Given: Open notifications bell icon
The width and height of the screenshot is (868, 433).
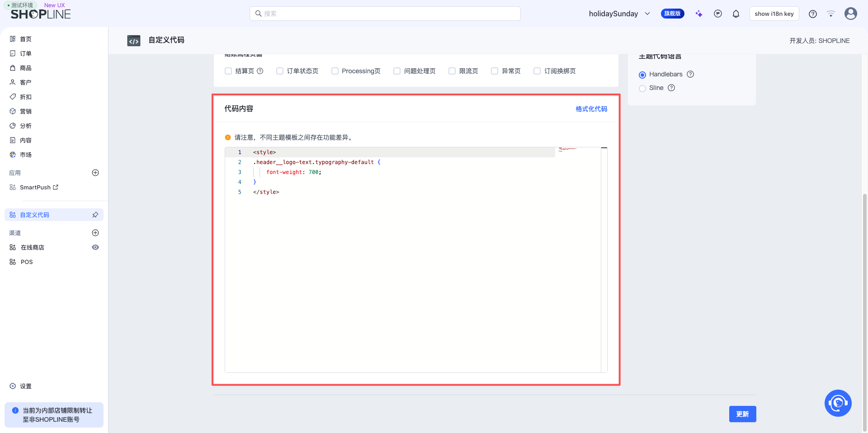Looking at the screenshot, I should pyautogui.click(x=736, y=14).
